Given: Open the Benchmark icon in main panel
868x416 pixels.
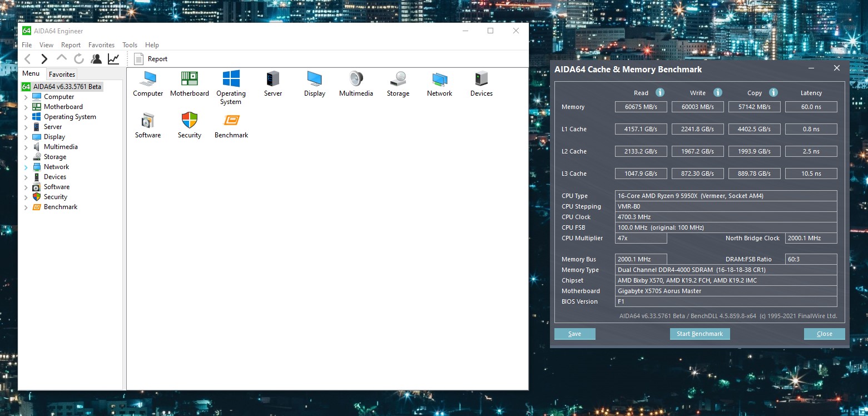Looking at the screenshot, I should point(231,121).
